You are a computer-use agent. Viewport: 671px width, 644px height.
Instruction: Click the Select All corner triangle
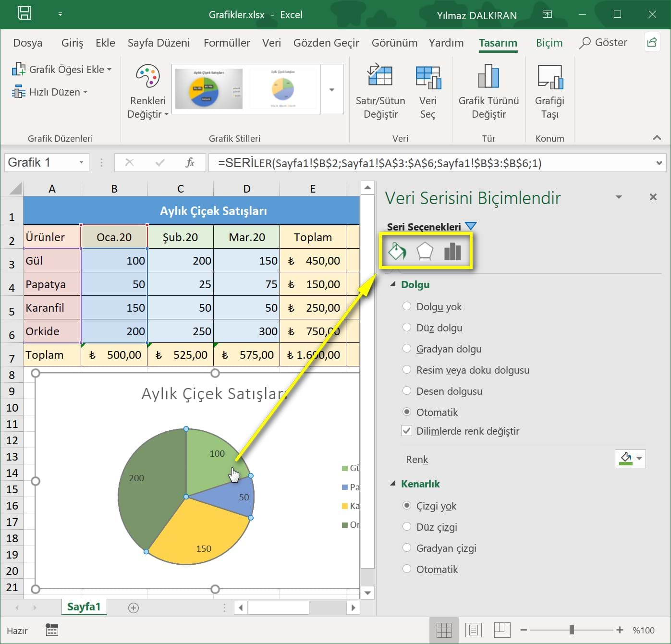click(15, 188)
